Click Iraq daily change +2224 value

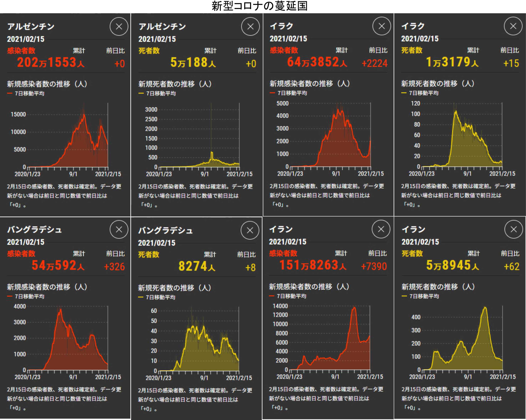375,63
